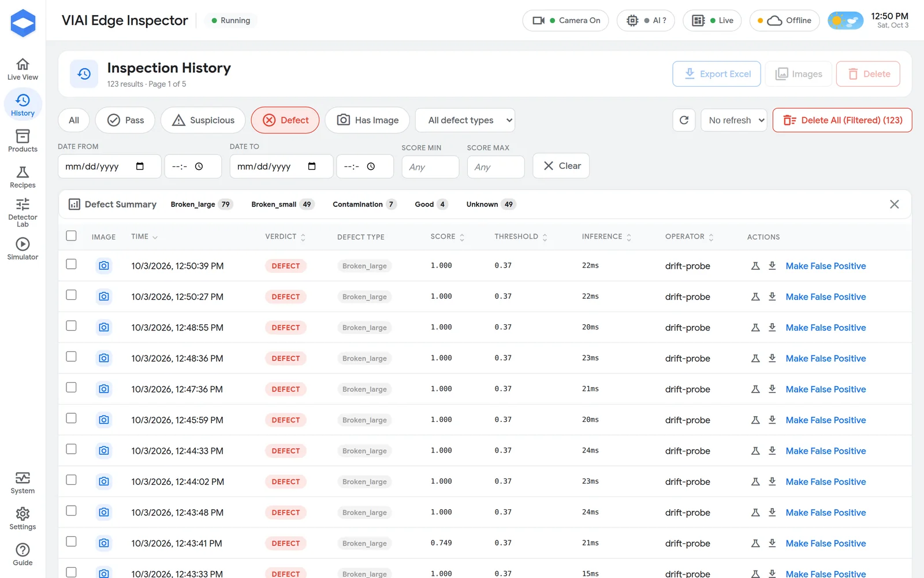Check the select-all header checkbox

[71, 236]
